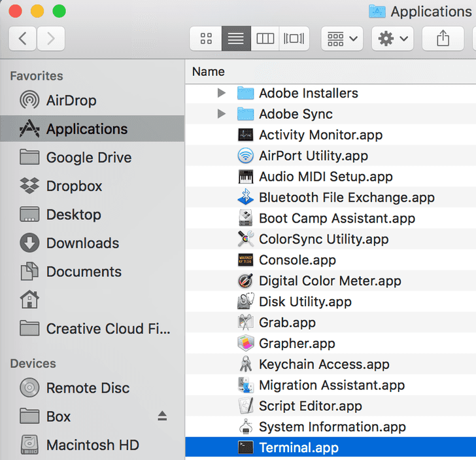
Task: Eject the Box device
Action: click(x=162, y=416)
